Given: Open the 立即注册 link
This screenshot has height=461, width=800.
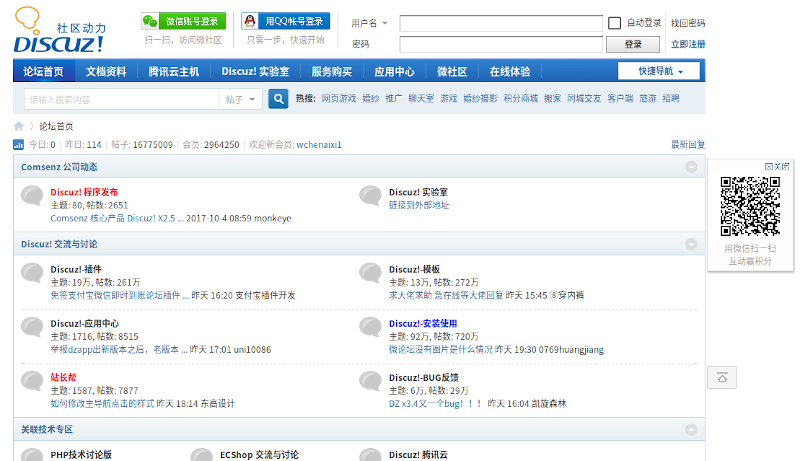Looking at the screenshot, I should coord(688,44).
